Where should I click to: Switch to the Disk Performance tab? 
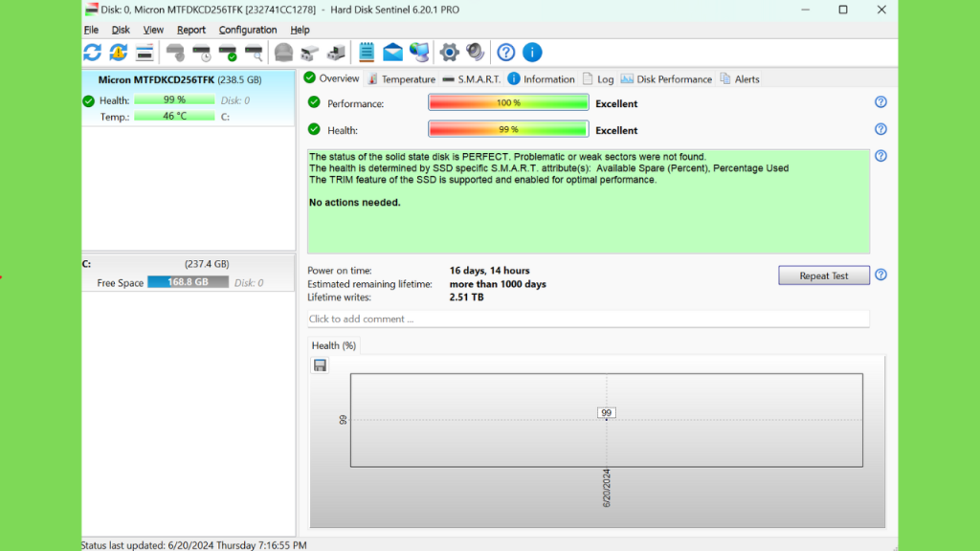(666, 79)
